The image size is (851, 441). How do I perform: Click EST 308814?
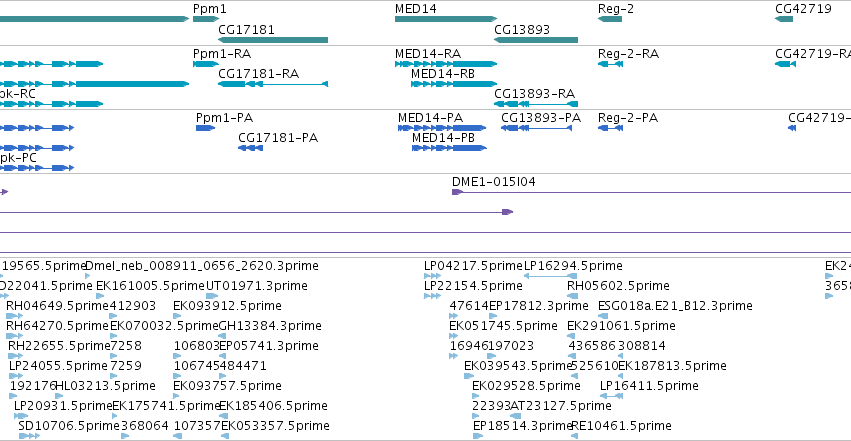[x=642, y=346]
